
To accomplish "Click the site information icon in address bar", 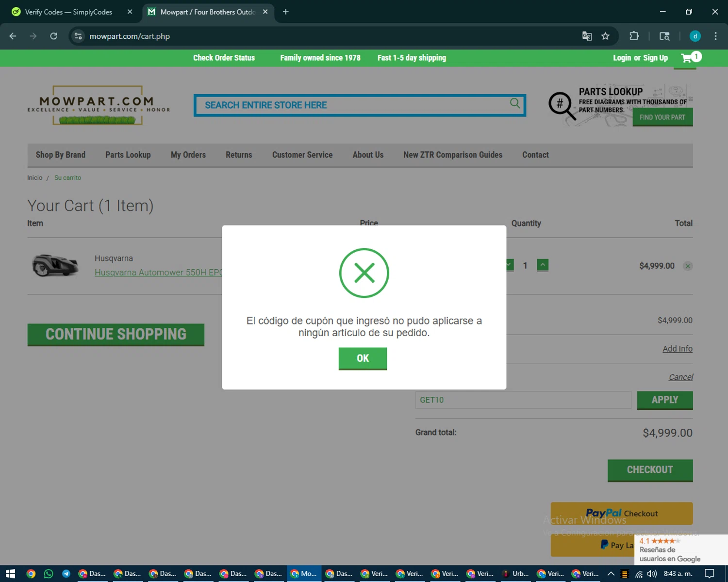I will 78,36.
